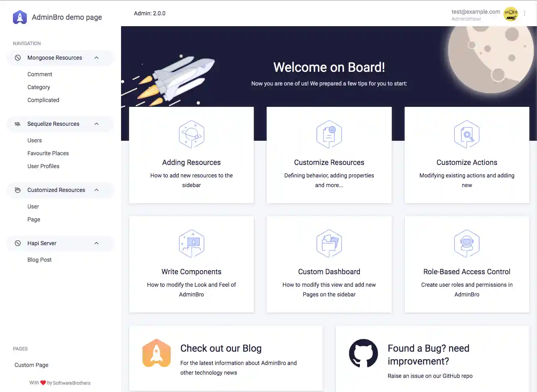Open Comment resource in sidebar
537x392 pixels.
(x=40, y=74)
